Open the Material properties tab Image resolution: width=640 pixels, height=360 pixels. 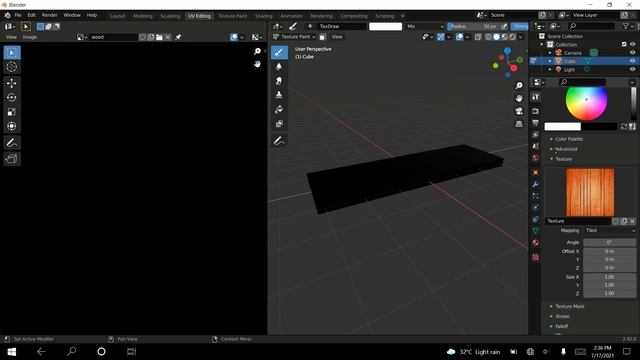coord(536,242)
